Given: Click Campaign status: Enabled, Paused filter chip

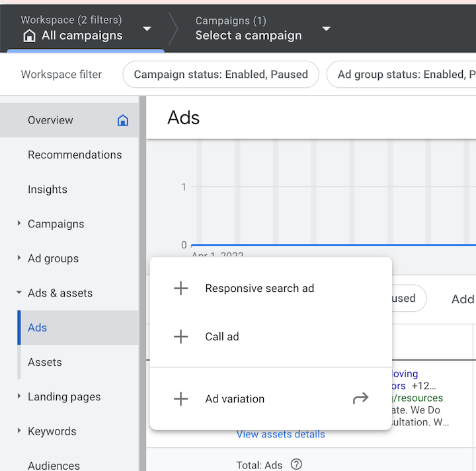Looking at the screenshot, I should (x=221, y=75).
